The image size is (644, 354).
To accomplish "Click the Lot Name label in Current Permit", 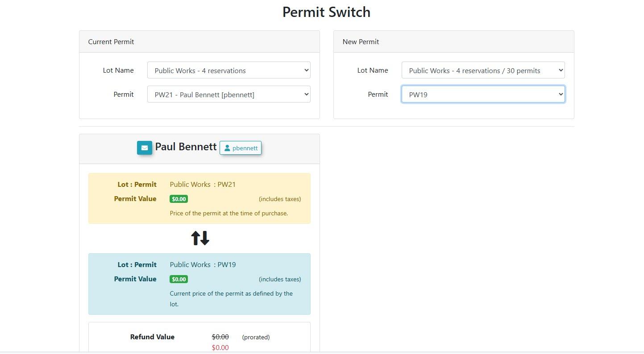I will (118, 70).
